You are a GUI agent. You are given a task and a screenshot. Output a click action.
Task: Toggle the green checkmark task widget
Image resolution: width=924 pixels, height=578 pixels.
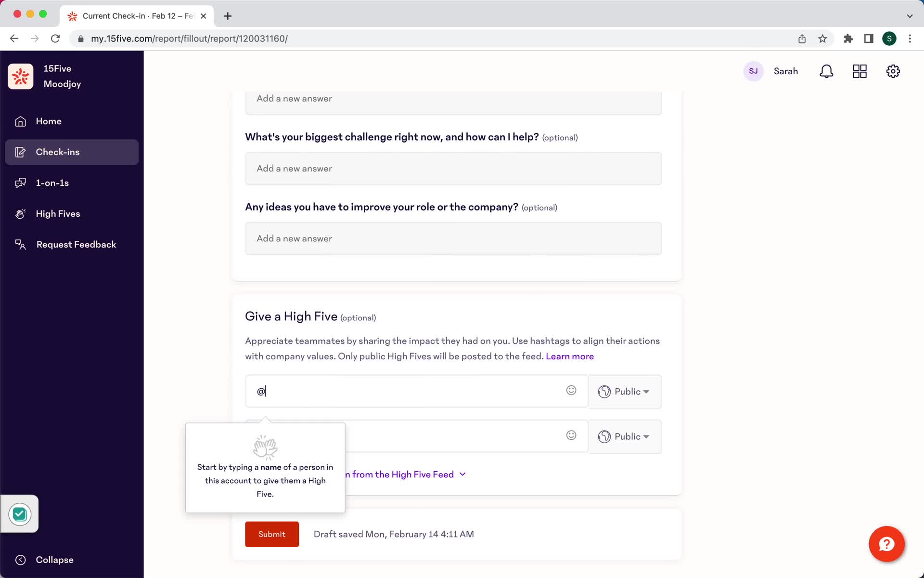19,513
